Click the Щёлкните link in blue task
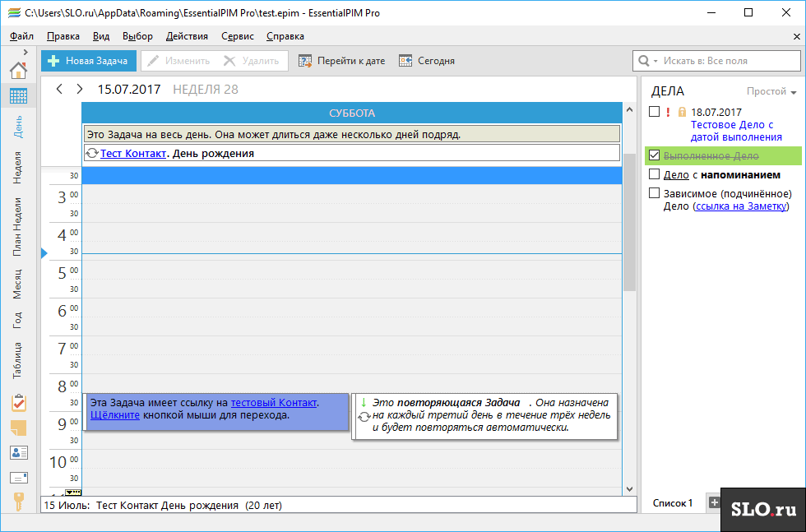The height and width of the screenshot is (532, 806). click(x=115, y=414)
